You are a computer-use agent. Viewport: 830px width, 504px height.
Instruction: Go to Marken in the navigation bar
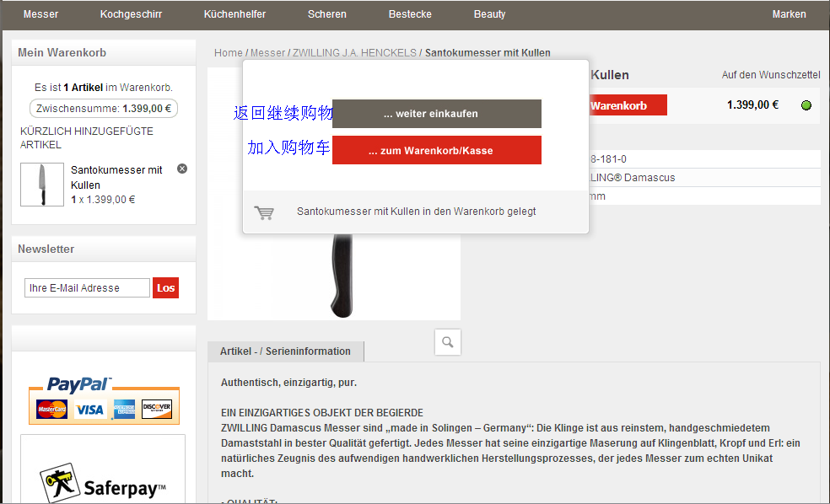(x=789, y=14)
